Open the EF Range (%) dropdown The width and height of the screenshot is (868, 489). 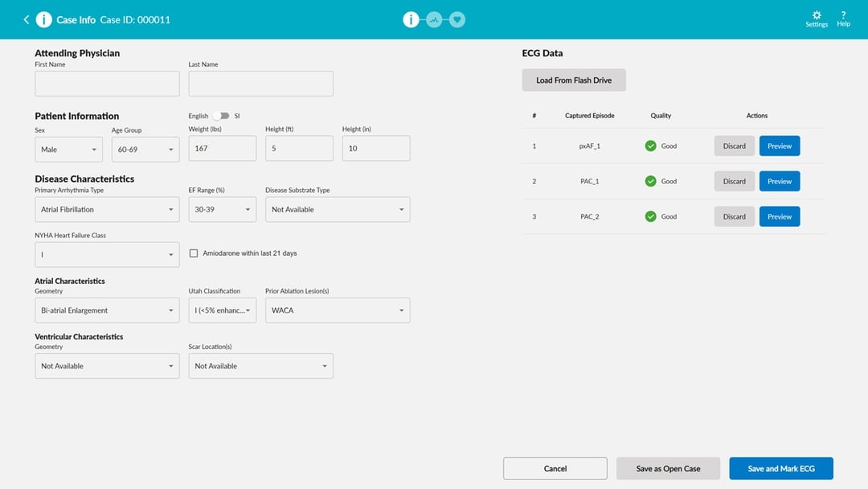223,209
